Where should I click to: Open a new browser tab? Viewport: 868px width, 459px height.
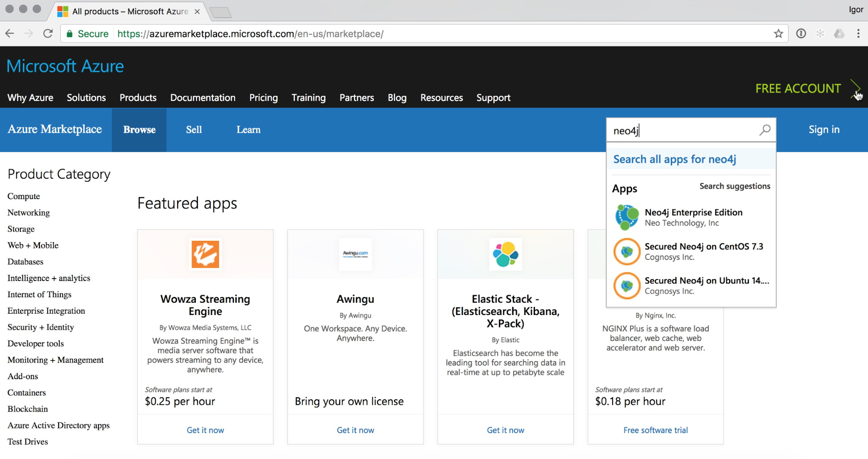(x=221, y=12)
